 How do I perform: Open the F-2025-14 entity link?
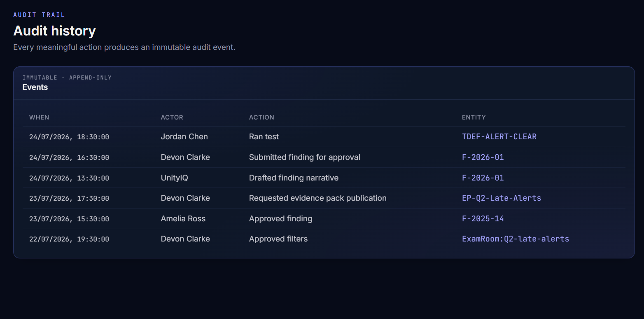(483, 219)
